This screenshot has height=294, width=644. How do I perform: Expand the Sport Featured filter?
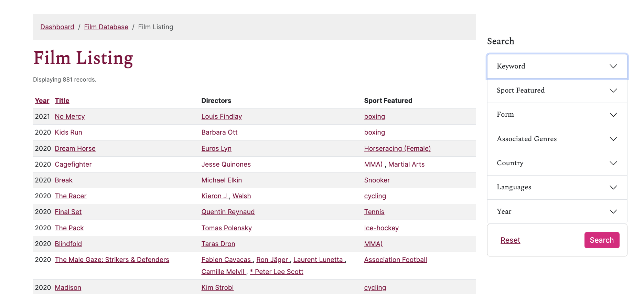(x=557, y=91)
